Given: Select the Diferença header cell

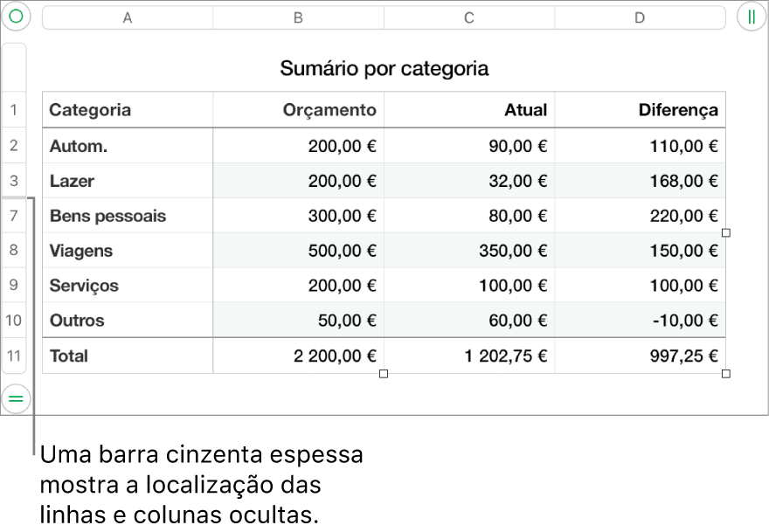Looking at the screenshot, I should click(640, 110).
